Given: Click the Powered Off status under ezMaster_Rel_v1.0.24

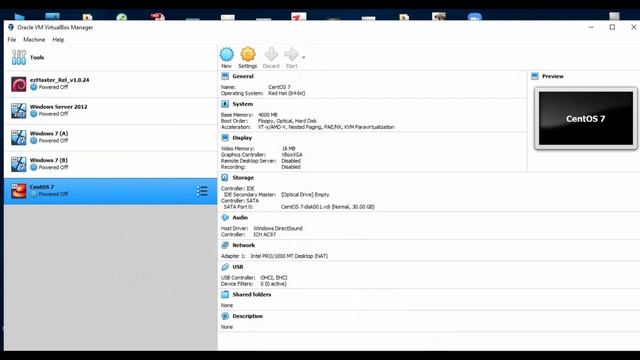Looking at the screenshot, I should 53,87.
